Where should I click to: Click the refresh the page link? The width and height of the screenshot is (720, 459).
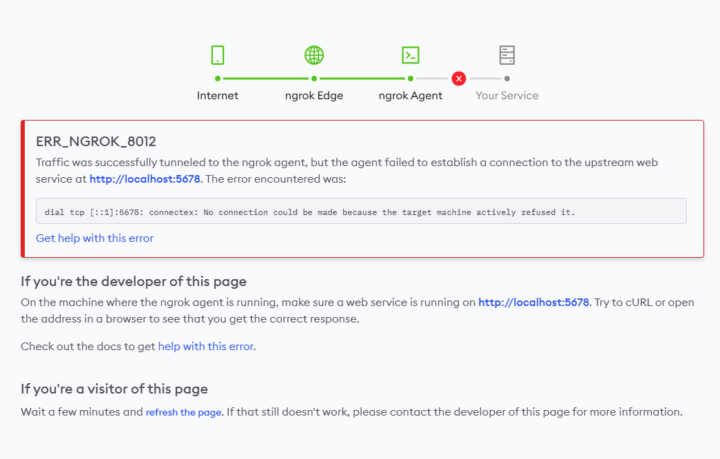[184, 412]
